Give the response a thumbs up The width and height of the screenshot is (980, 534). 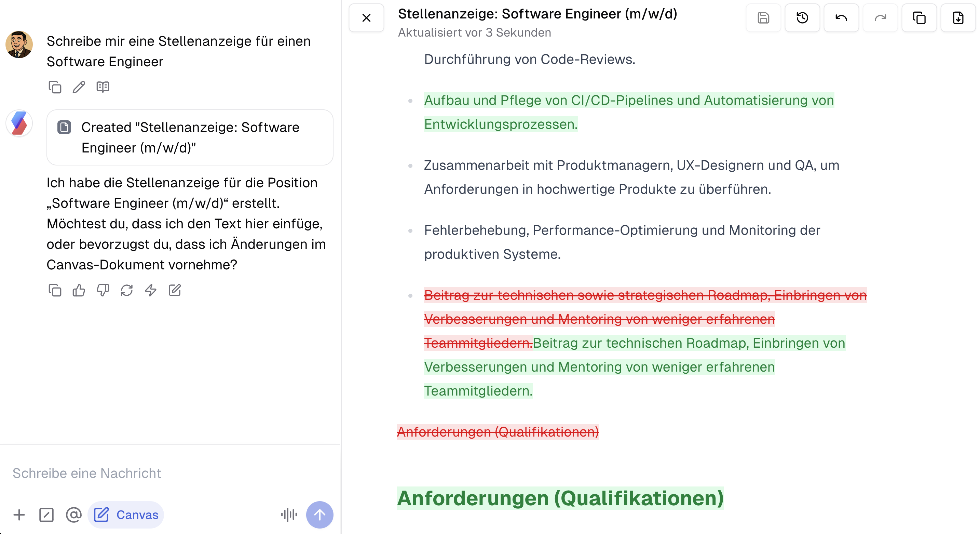point(79,290)
